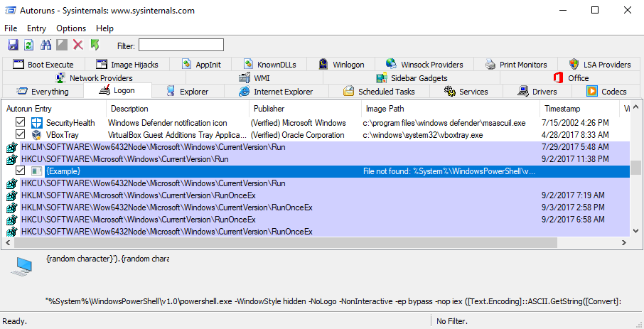Switch to the WMI tab
Image resolution: width=644 pixels, height=329 pixels.
tap(254, 78)
